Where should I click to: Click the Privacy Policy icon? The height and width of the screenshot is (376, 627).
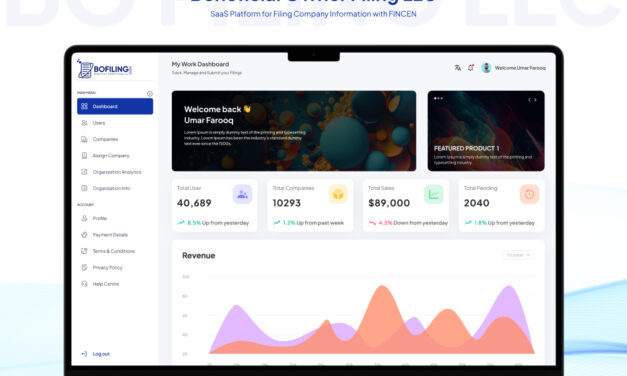tap(84, 268)
